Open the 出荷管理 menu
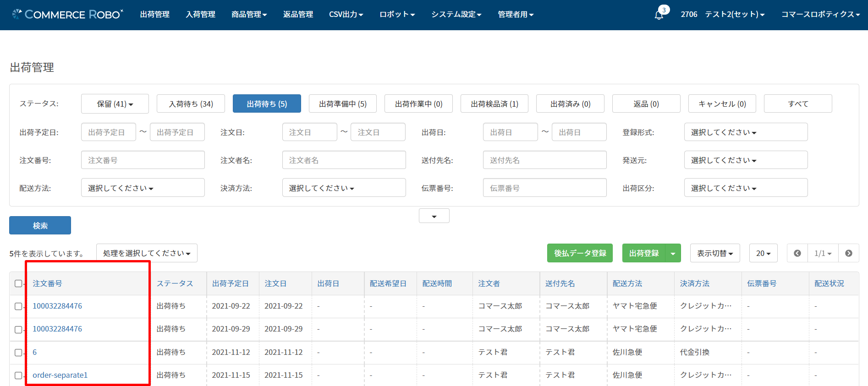This screenshot has width=868, height=386. [x=155, y=15]
